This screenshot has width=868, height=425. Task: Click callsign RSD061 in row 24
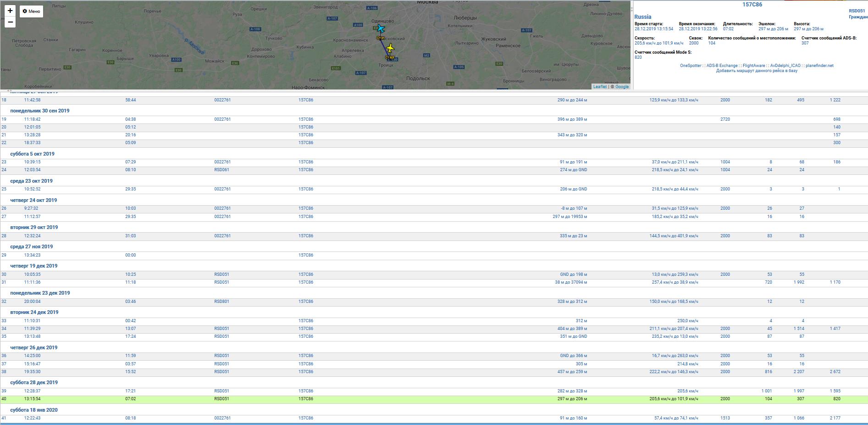click(221, 170)
